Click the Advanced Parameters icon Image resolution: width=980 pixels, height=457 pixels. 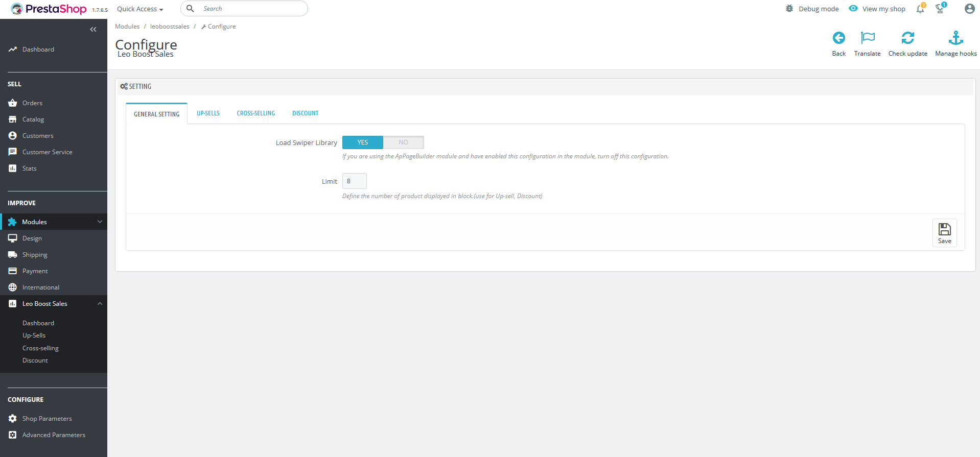(x=13, y=435)
